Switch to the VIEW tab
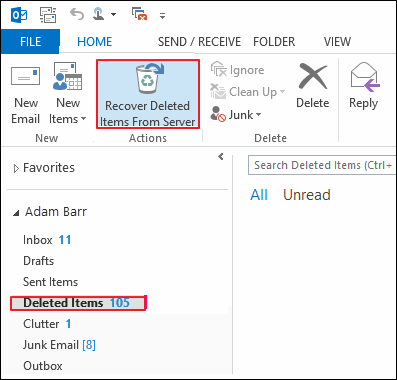 [x=337, y=42]
